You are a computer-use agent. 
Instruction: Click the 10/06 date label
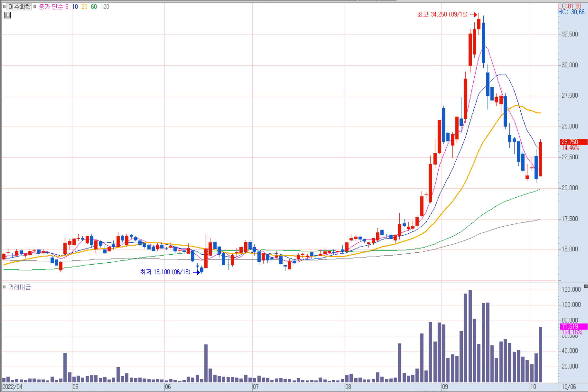[x=569, y=387]
